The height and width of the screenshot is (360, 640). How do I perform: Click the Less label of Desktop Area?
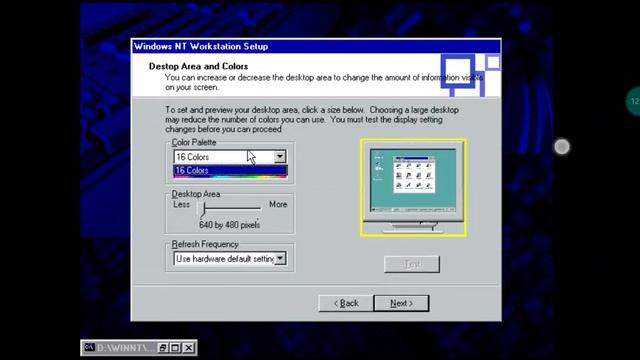coord(181,204)
